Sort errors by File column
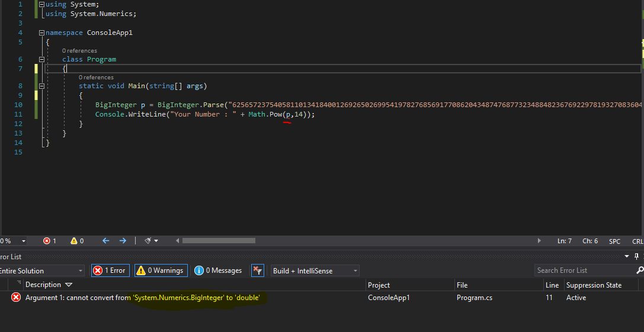The width and height of the screenshot is (644, 332). click(462, 285)
